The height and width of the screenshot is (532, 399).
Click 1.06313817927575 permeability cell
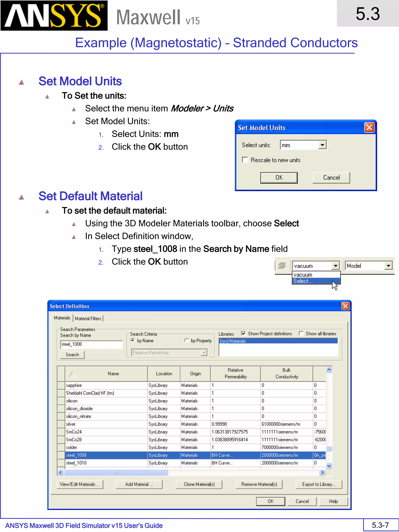pyautogui.click(x=236, y=432)
